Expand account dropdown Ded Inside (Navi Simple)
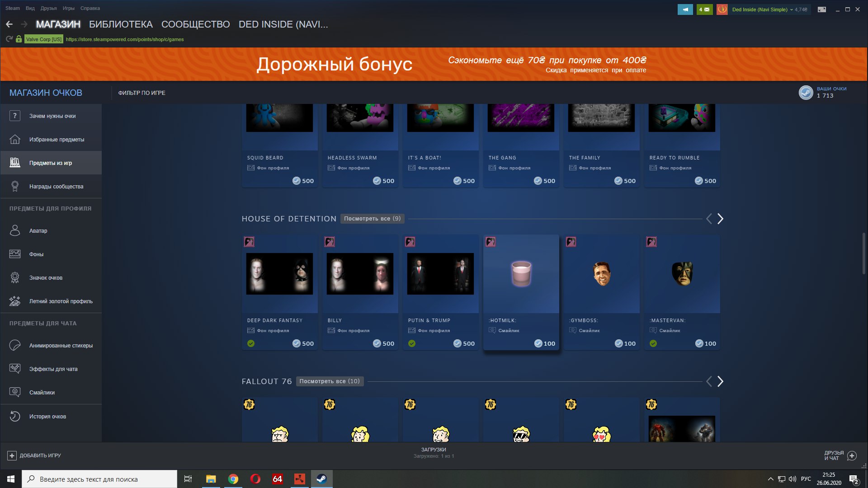The image size is (868, 488). (763, 9)
